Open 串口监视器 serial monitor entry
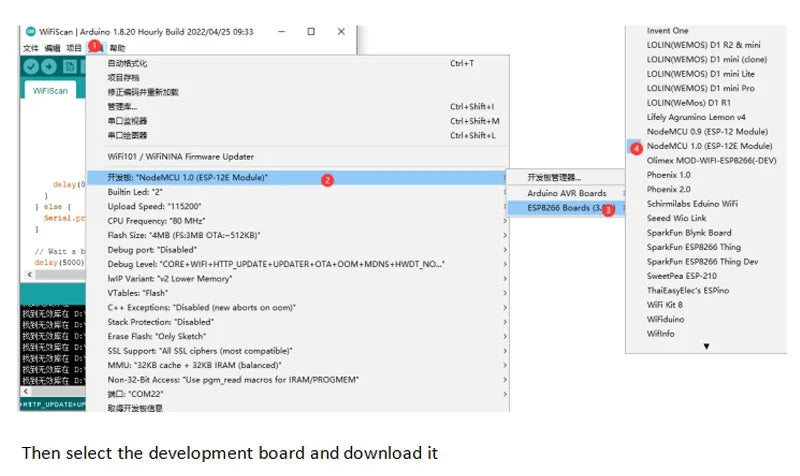 click(297, 121)
